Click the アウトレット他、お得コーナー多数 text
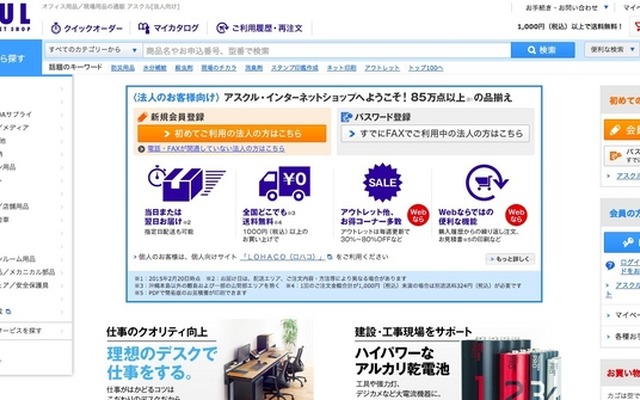This screenshot has height=400, width=640. (371, 217)
